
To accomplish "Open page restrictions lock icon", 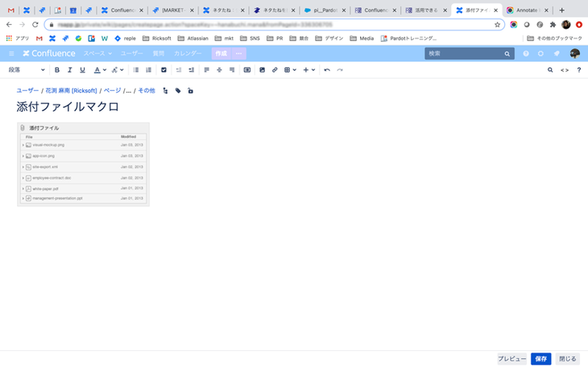I will pos(191,91).
